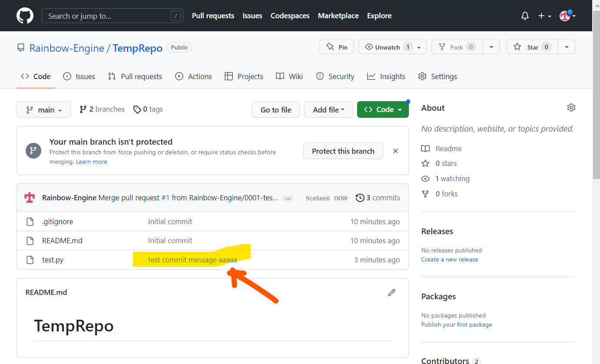The width and height of the screenshot is (600, 364).
Task: Open the plus create-new menu
Action: 544,16
